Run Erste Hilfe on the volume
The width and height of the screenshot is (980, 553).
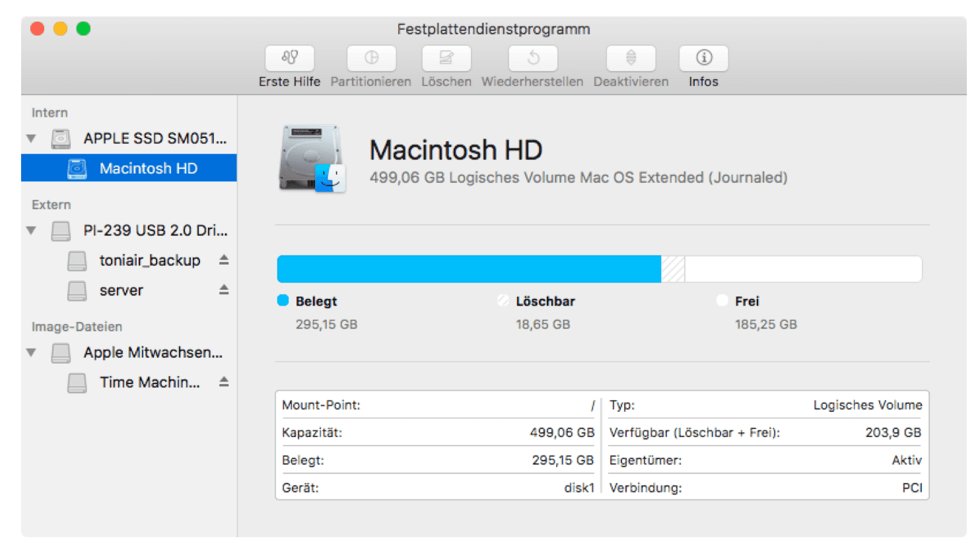click(289, 58)
